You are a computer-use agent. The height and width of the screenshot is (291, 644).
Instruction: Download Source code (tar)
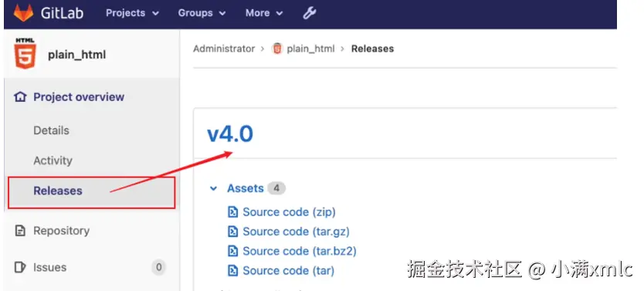[288, 270]
